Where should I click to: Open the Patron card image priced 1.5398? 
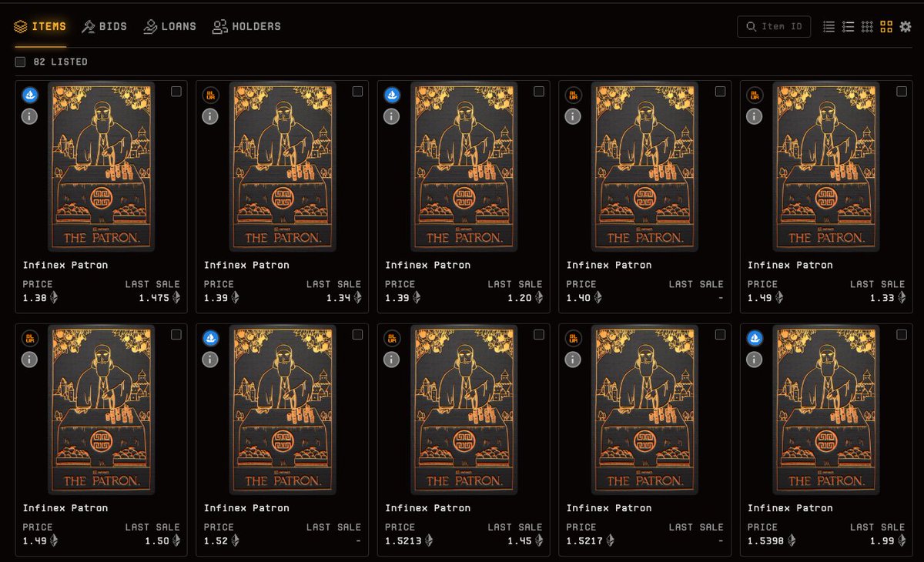coord(826,410)
